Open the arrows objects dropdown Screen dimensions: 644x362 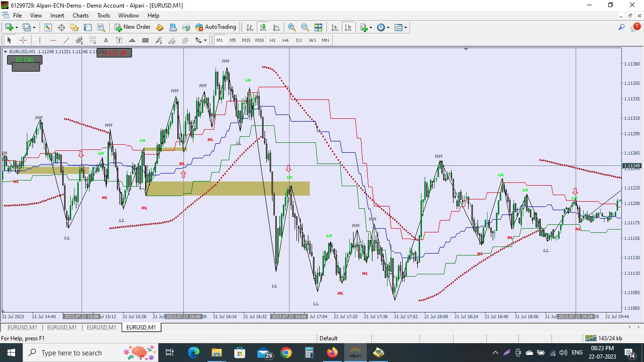coord(205,41)
